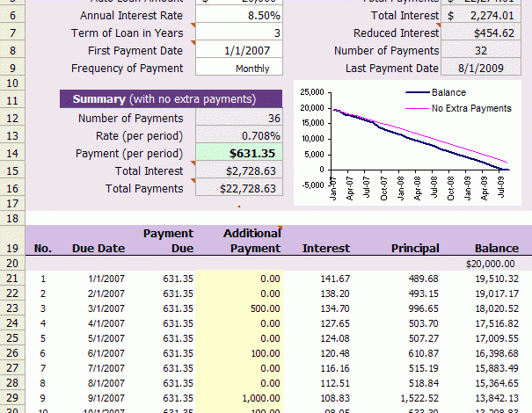Select row header 25
Screen dimensions: 532x413
click(x=12, y=338)
